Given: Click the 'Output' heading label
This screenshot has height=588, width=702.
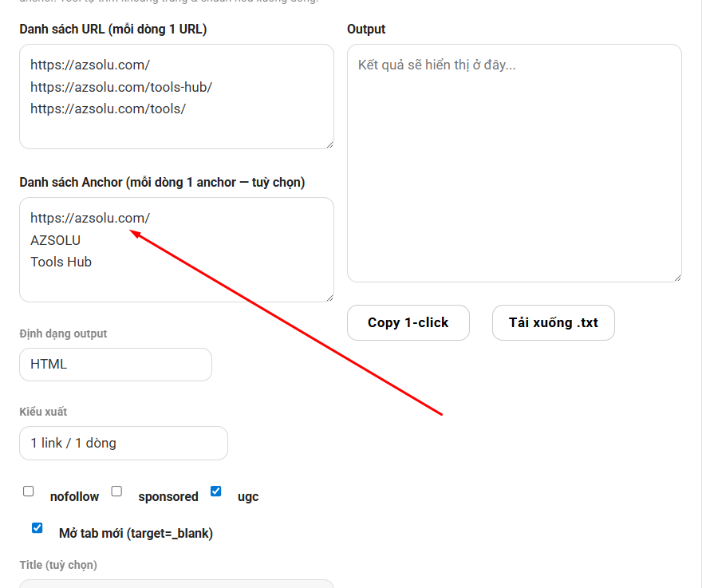Looking at the screenshot, I should [366, 29].
